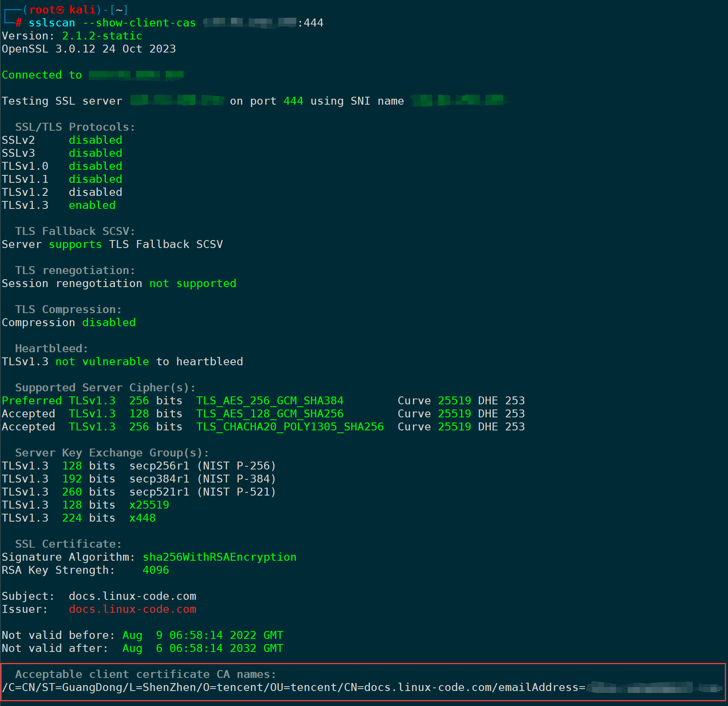Select the Version 2.1.2-static value
This screenshot has height=706, width=728.
coord(102,36)
